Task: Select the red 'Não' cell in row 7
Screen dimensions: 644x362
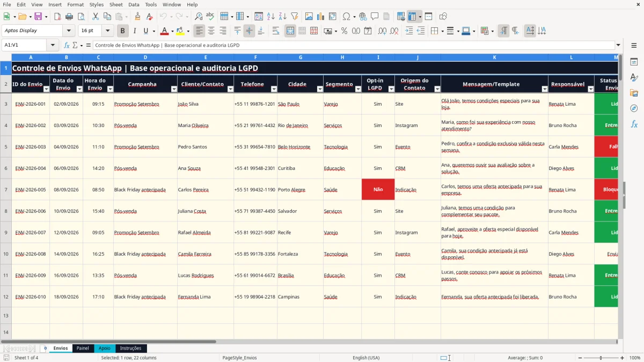Action: pos(378,189)
